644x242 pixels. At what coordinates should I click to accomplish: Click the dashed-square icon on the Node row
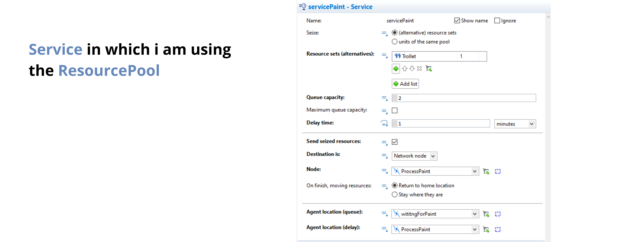click(498, 171)
